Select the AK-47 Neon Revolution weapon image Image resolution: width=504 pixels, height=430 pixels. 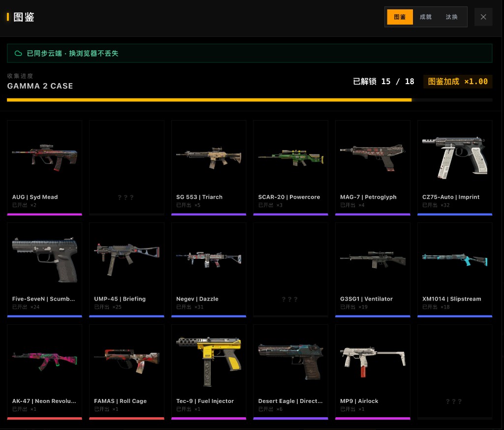(45, 361)
